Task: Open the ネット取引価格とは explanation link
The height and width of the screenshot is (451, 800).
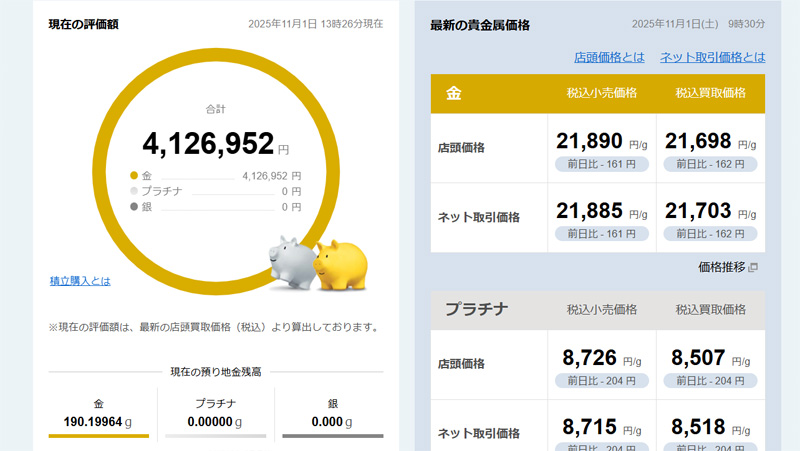Action: [712, 57]
